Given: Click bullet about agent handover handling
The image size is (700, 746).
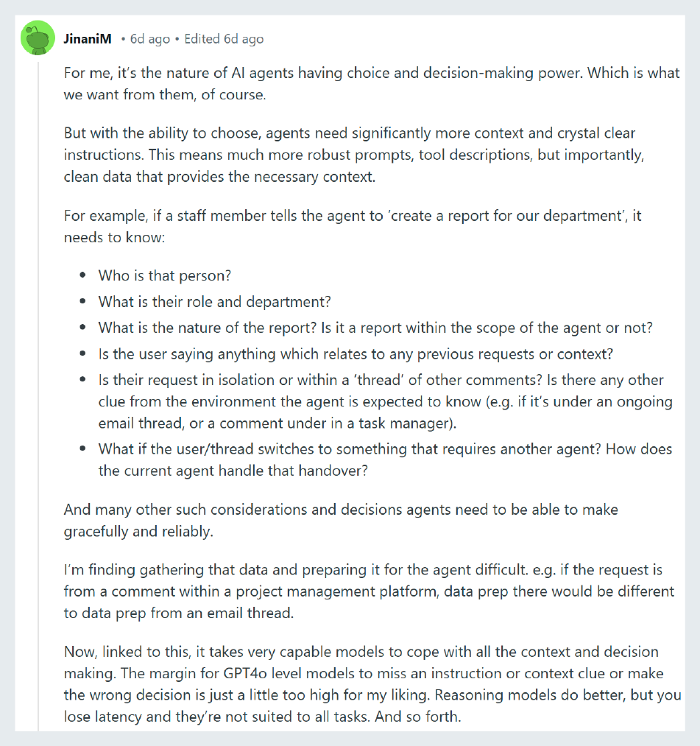Looking at the screenshot, I should 385,460.
